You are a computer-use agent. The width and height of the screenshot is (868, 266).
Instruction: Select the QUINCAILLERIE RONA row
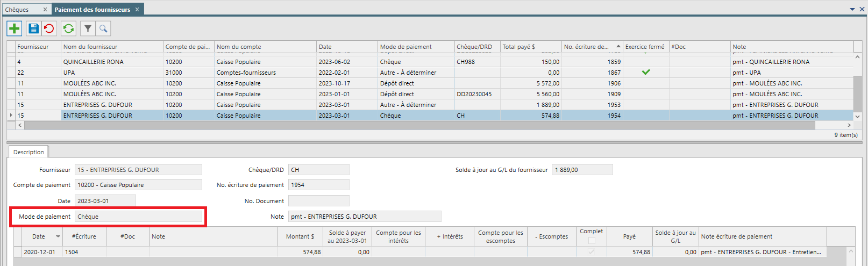coord(430,62)
